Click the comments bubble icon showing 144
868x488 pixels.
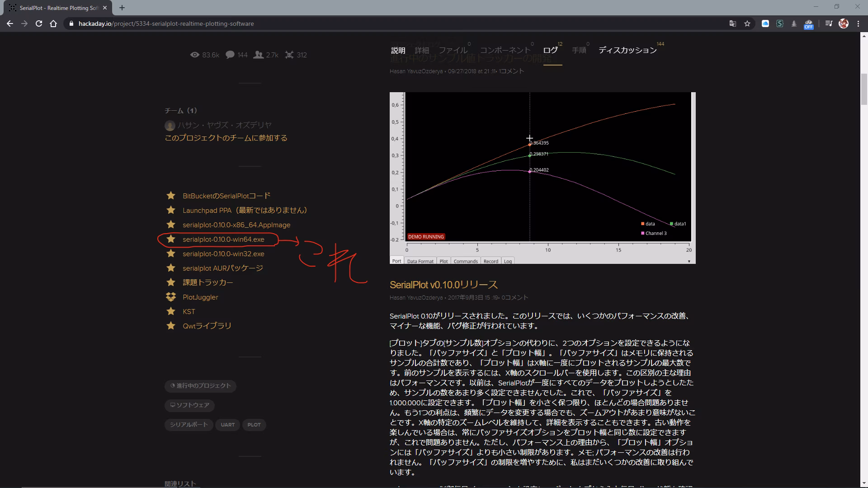pyautogui.click(x=231, y=55)
